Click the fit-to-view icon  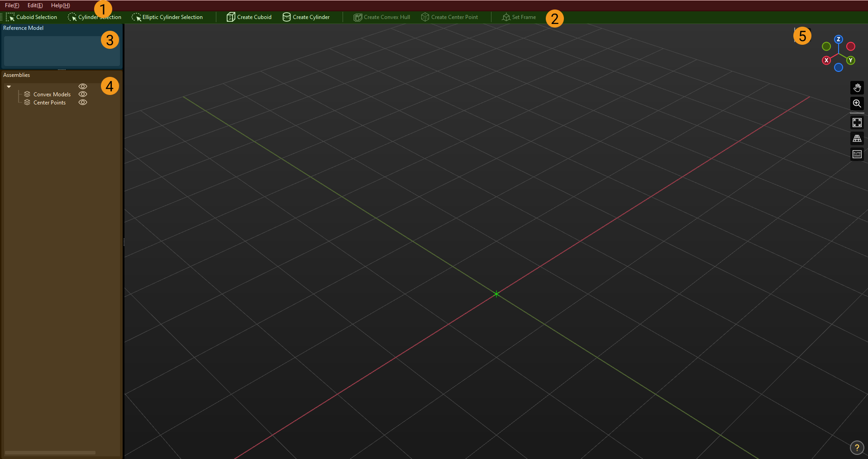[857, 122]
